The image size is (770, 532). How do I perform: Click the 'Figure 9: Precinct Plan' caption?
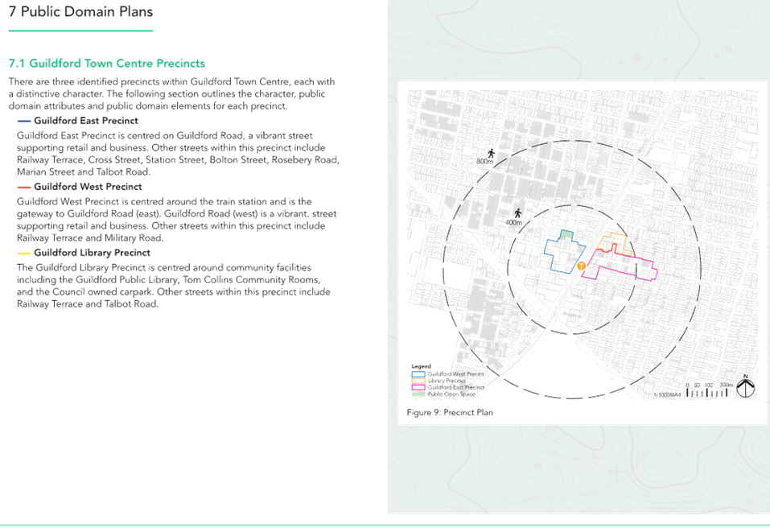pyautogui.click(x=450, y=413)
